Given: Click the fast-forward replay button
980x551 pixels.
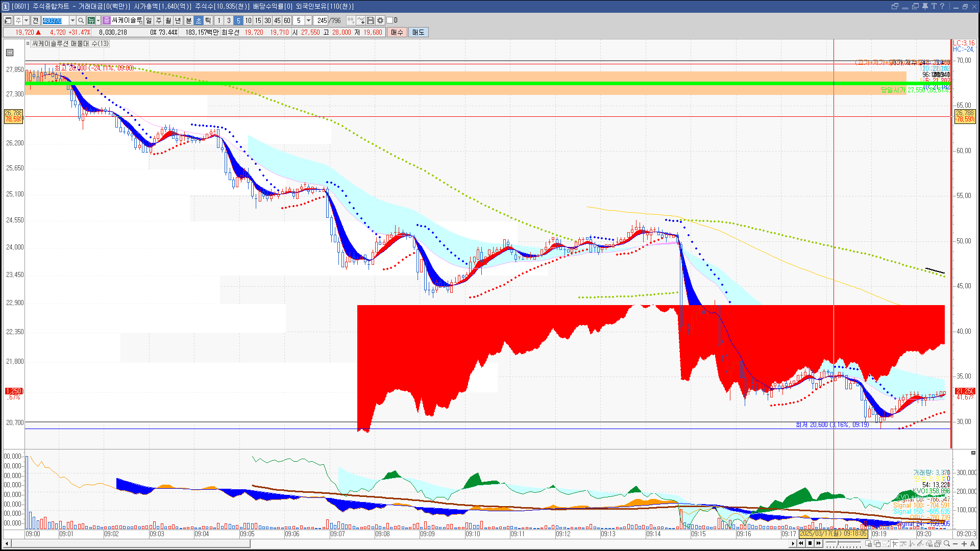Looking at the screenshot, I should coord(819,543).
